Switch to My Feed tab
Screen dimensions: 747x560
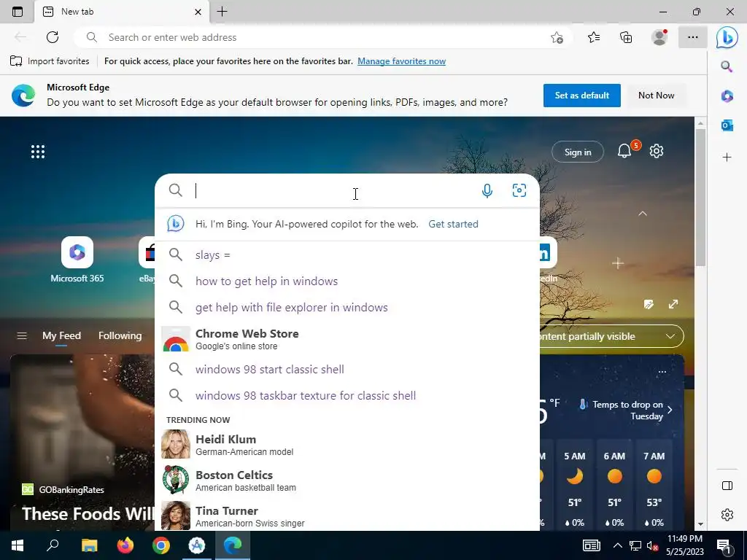pyautogui.click(x=61, y=335)
